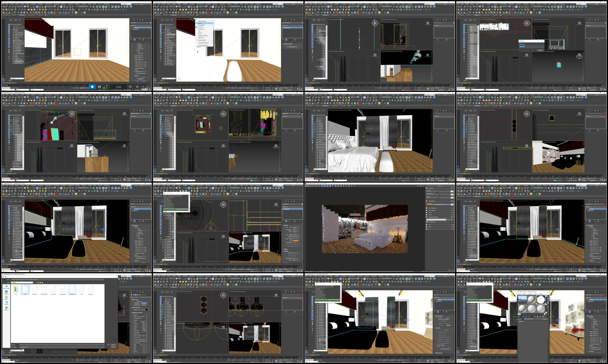This screenshot has width=608, height=364.
Task: Expand the History path dropdown in Open dialog
Action: pyautogui.click(x=104, y=280)
